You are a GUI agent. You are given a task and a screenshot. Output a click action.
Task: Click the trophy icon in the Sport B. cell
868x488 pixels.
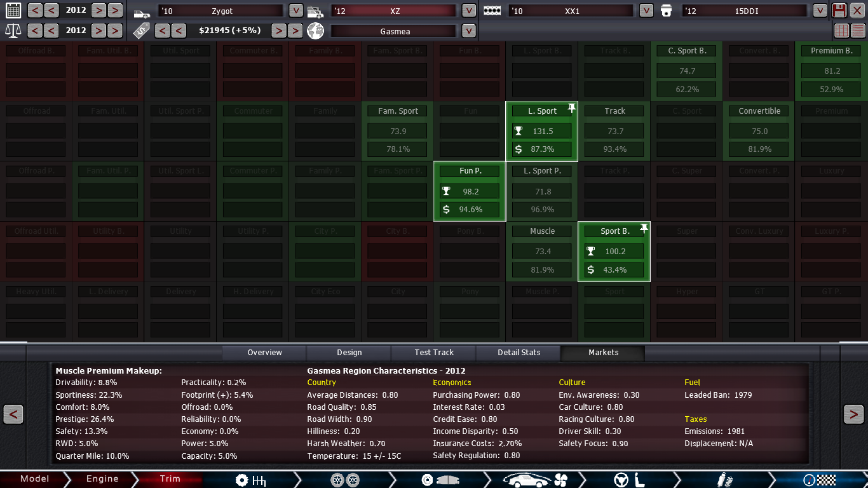(x=591, y=251)
